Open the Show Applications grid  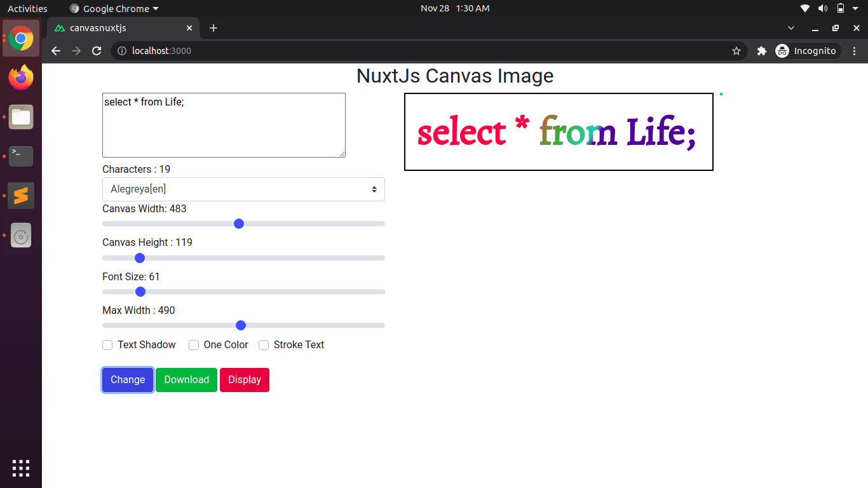click(x=21, y=468)
